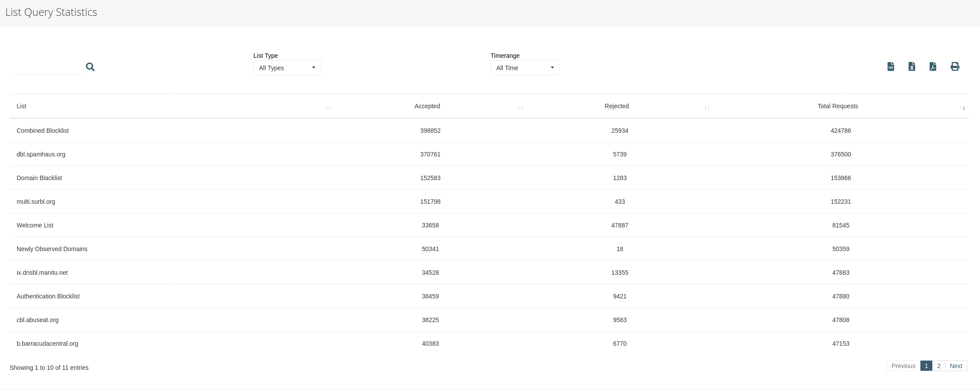Click total requests value 424786
Screen dimensions: 980x390
(x=841, y=131)
